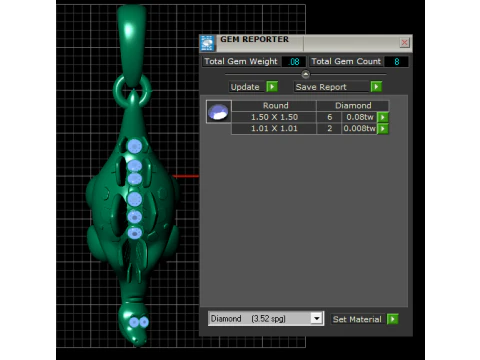Click the Total Gem Count value 8
Screen dimensions: 480x360
coord(396,62)
